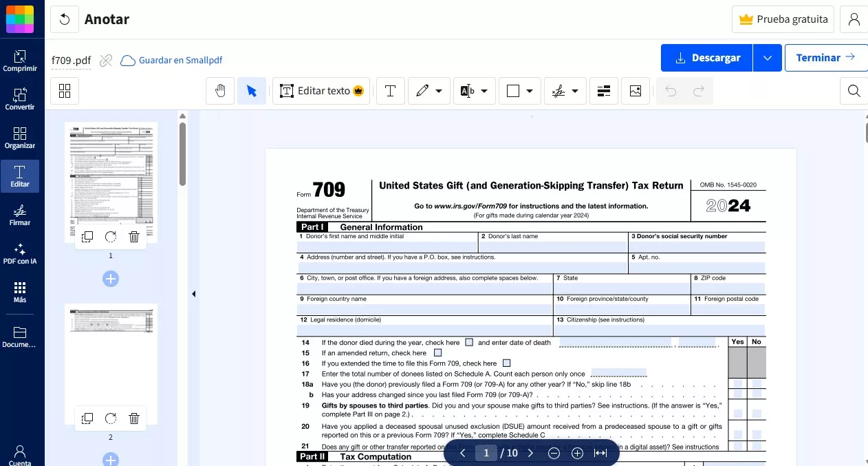
Task: Open the signature tool options dropdown arrow
Action: (x=574, y=91)
